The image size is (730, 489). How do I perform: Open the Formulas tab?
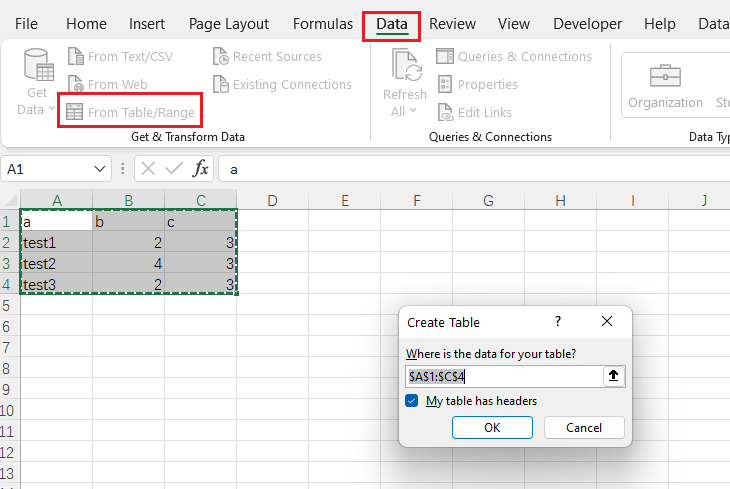coord(323,24)
